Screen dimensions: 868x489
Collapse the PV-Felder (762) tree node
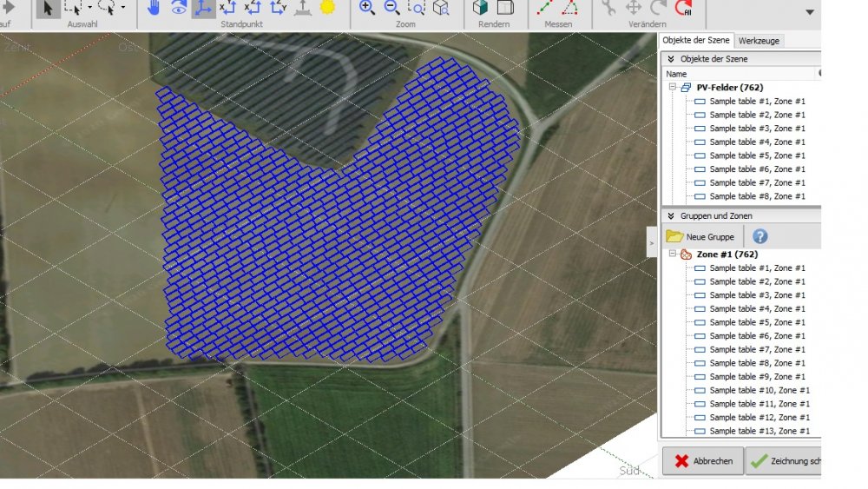tap(672, 88)
